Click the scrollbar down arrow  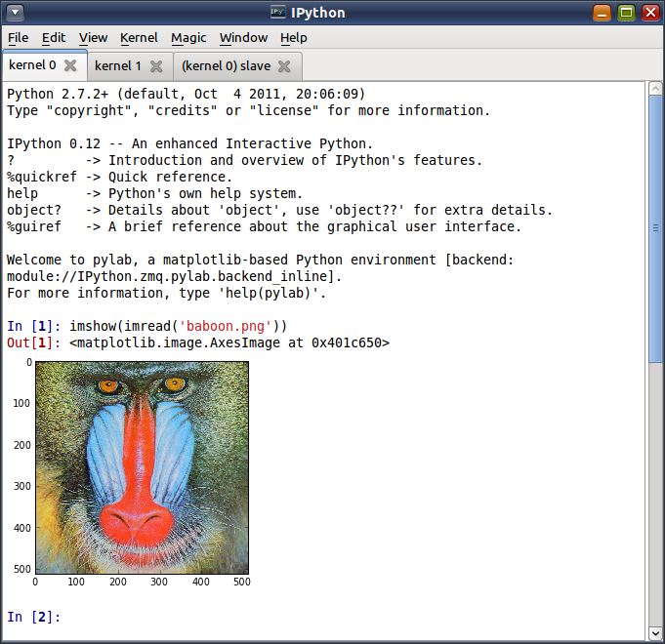click(x=655, y=632)
